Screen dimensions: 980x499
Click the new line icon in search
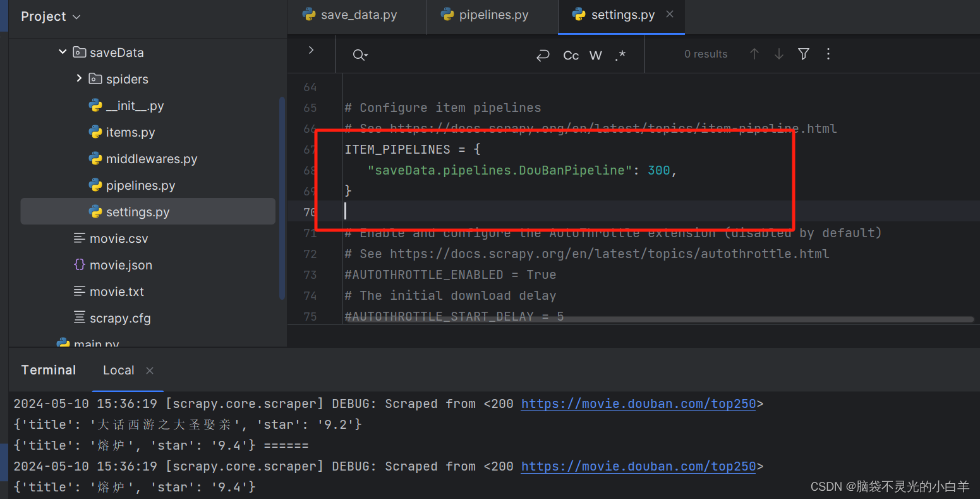coord(543,55)
